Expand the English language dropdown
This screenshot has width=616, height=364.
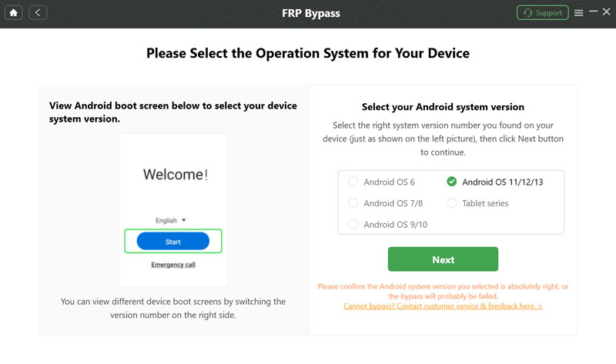(171, 221)
